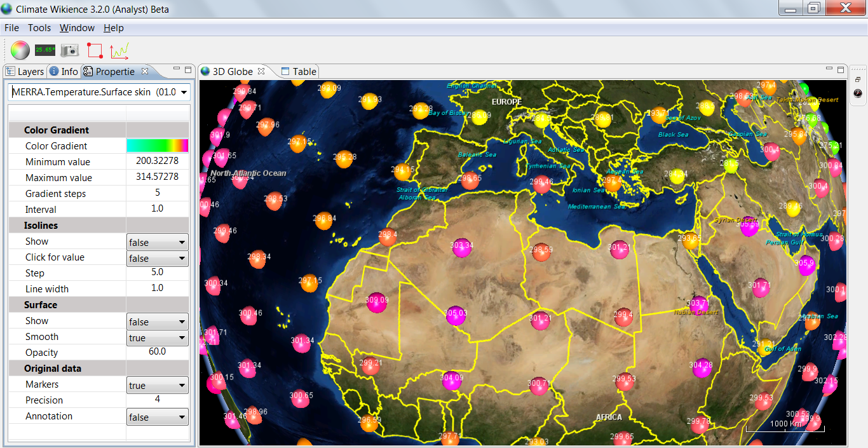Select the 305.9 marker

(x=806, y=264)
